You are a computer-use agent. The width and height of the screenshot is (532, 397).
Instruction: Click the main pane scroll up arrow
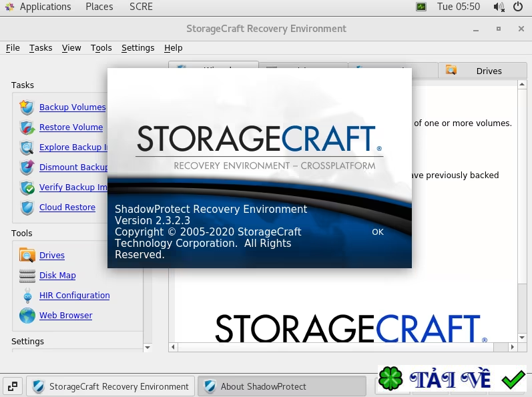(522, 84)
